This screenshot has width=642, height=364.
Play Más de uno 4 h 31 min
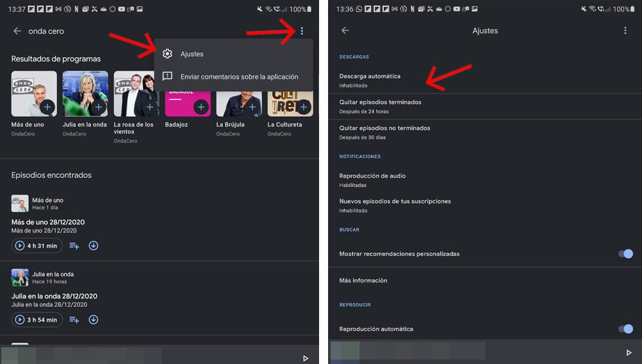pos(37,246)
